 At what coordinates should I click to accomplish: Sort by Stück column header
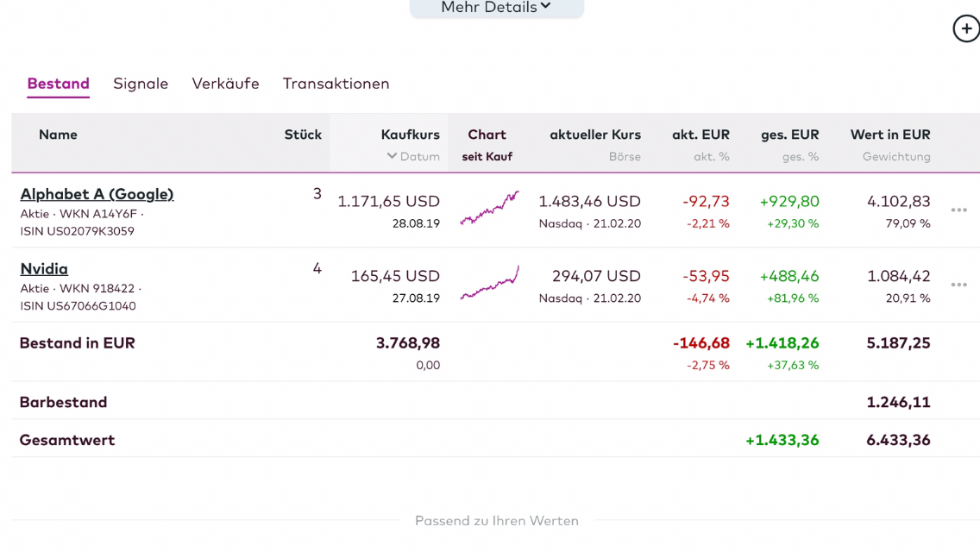[x=303, y=135]
